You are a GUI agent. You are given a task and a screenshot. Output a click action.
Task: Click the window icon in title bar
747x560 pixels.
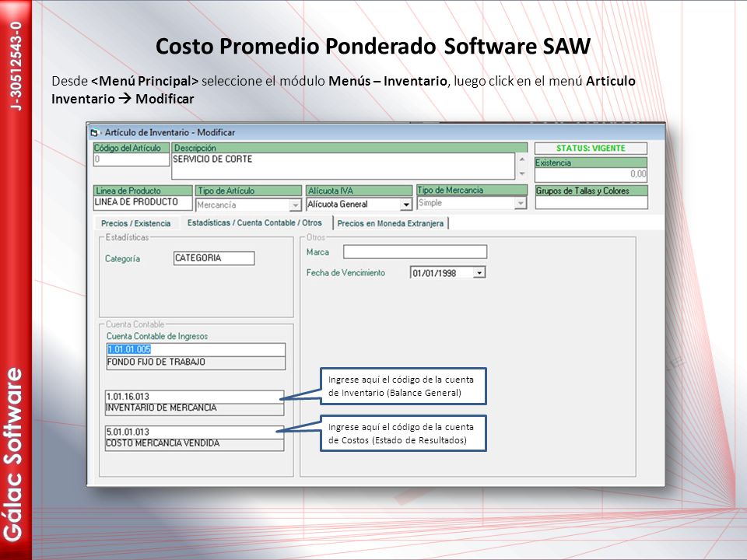(x=94, y=133)
